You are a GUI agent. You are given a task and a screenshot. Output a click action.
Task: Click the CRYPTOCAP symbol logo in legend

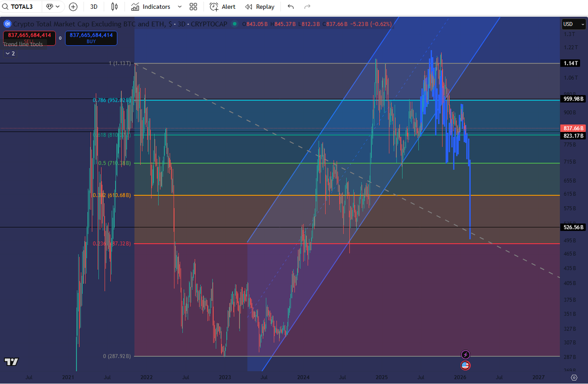pyautogui.click(x=7, y=24)
